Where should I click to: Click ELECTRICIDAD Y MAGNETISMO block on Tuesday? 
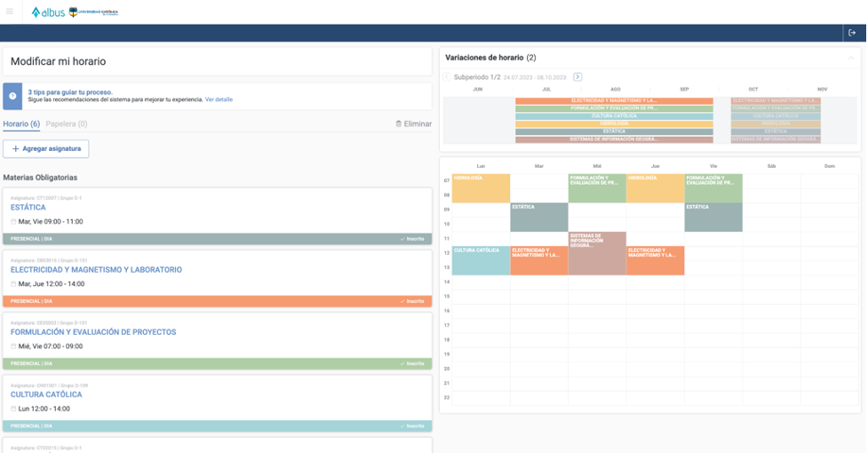click(539, 261)
